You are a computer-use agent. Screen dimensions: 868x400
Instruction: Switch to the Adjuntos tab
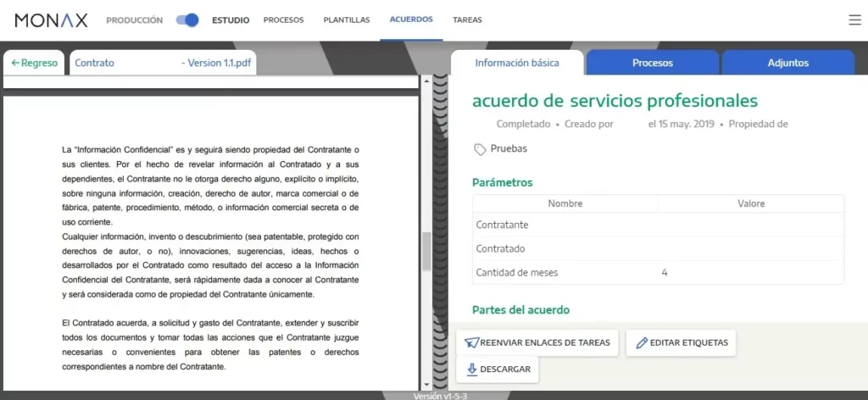pos(788,63)
